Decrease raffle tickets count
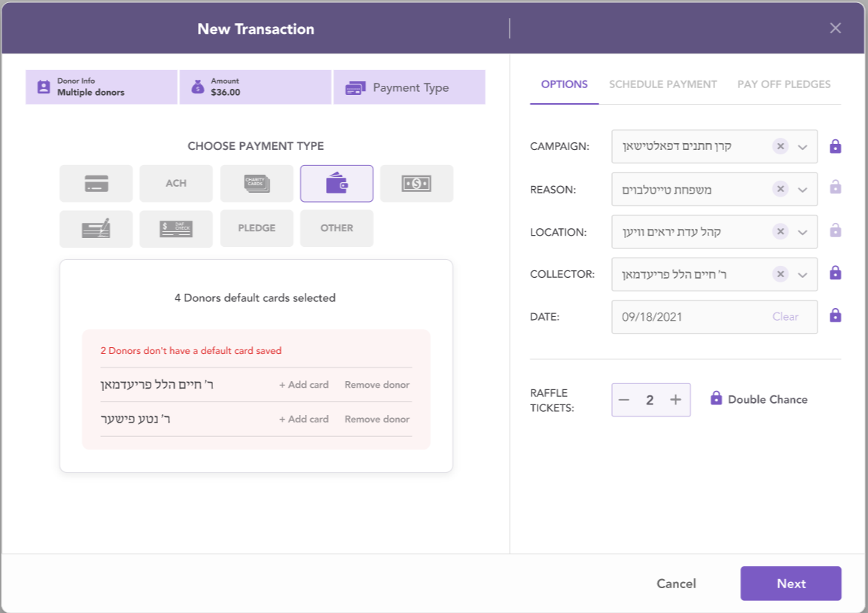 click(x=624, y=400)
